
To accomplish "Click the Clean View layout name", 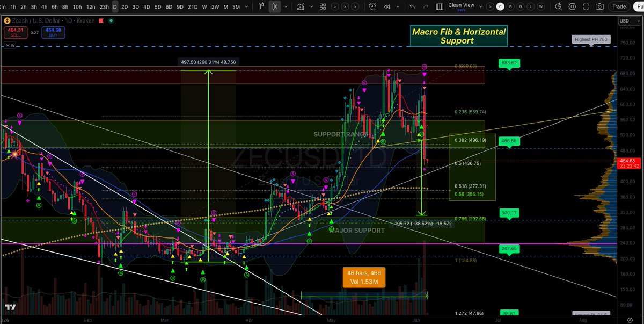I will (x=462, y=5).
